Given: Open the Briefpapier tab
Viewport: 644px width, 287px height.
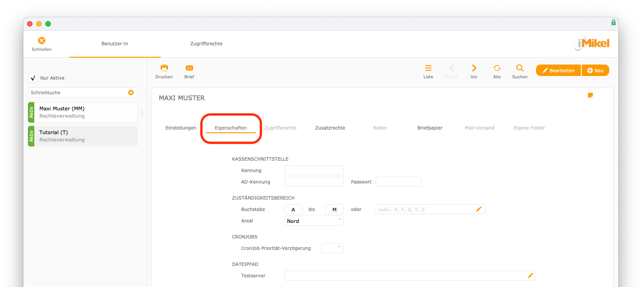Looking at the screenshot, I should 430,128.
